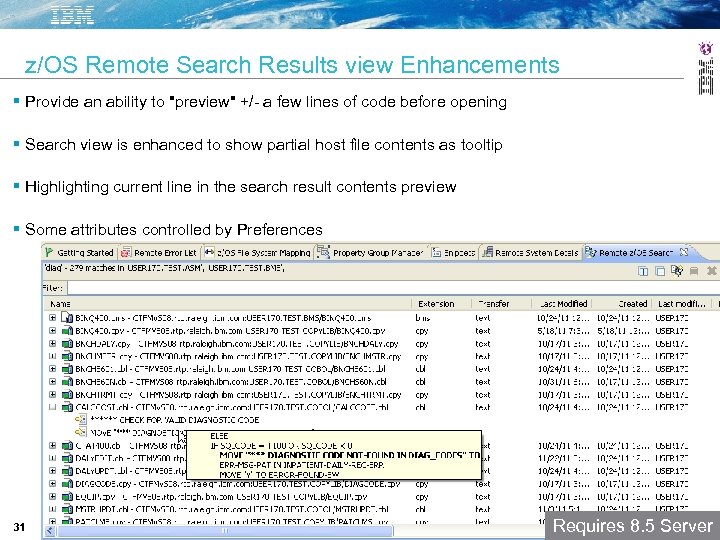The image size is (720, 540).
Task: Switch to the Getting Started tab
Action: [x=79, y=253]
